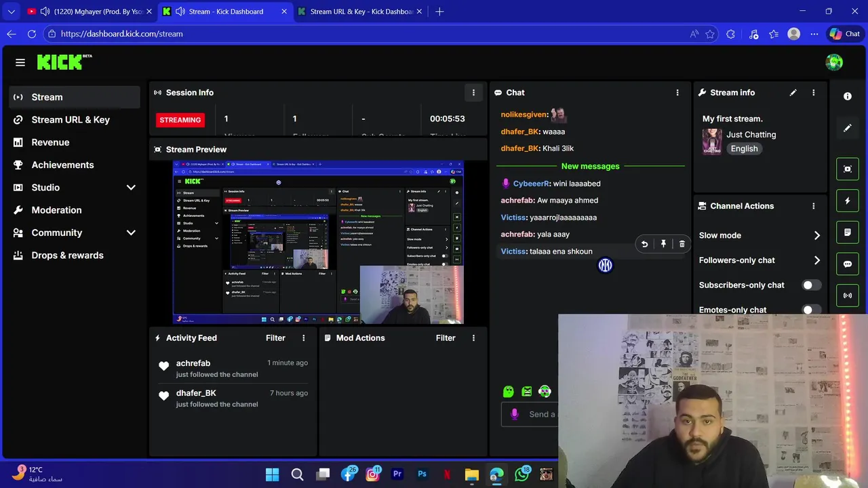Click the purple microphone in chat input
The width and height of the screenshot is (868, 488).
pos(515,414)
